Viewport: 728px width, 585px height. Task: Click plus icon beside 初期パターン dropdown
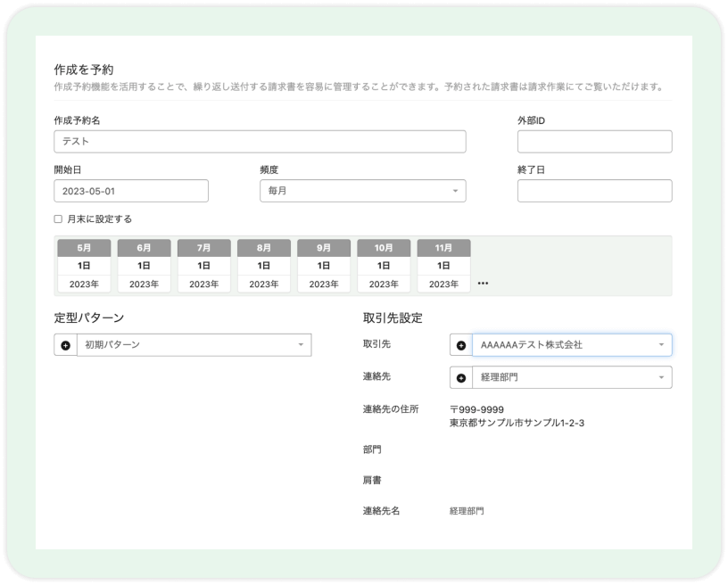[65, 345]
